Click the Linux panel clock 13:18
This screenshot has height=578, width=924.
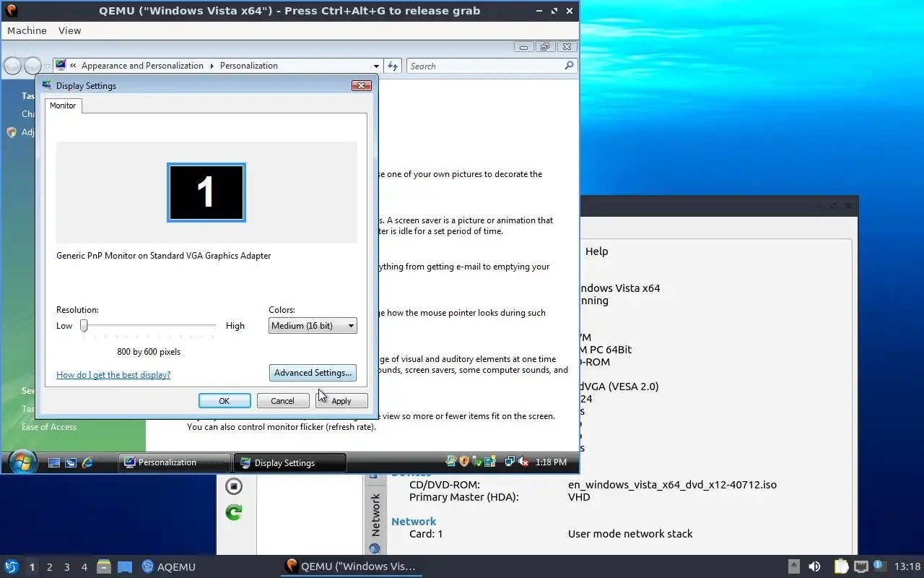coord(907,567)
